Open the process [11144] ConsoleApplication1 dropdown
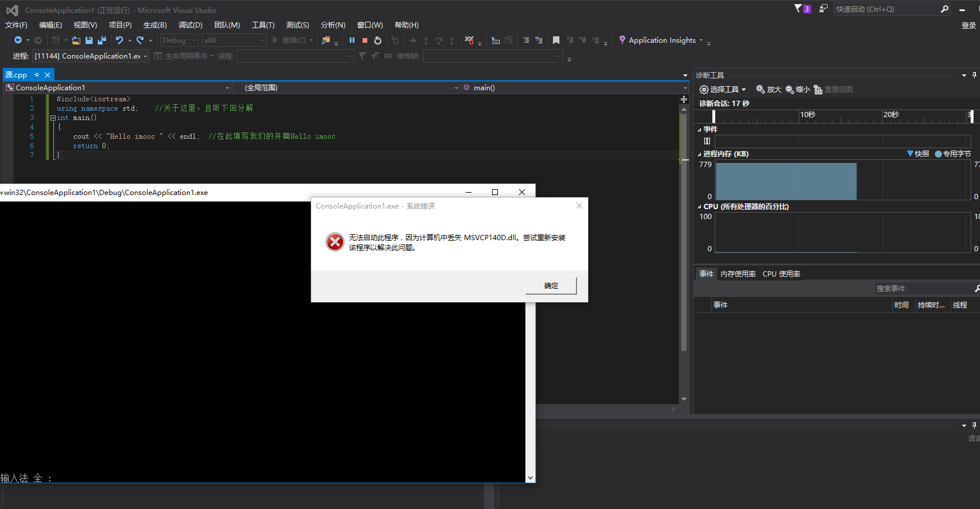 point(91,56)
